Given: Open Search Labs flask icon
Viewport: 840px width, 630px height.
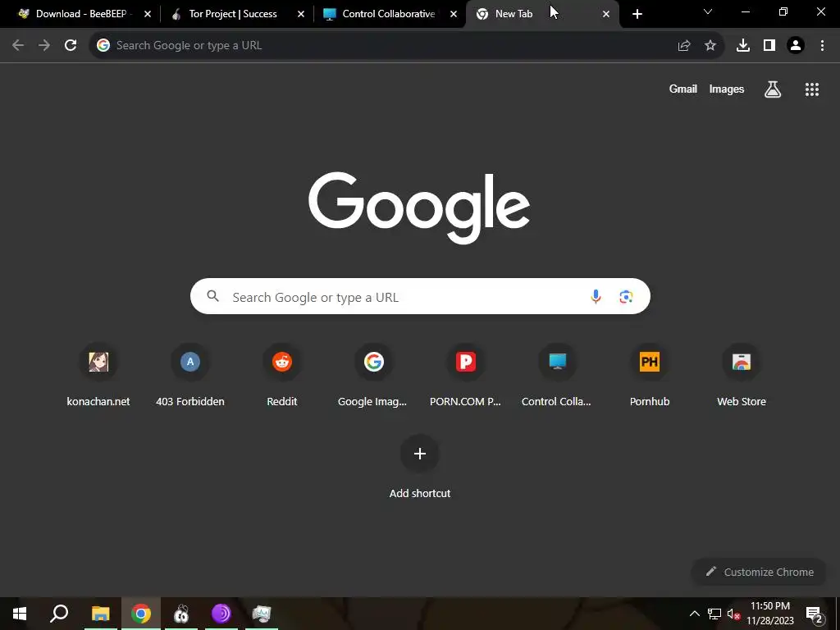Looking at the screenshot, I should tap(773, 89).
